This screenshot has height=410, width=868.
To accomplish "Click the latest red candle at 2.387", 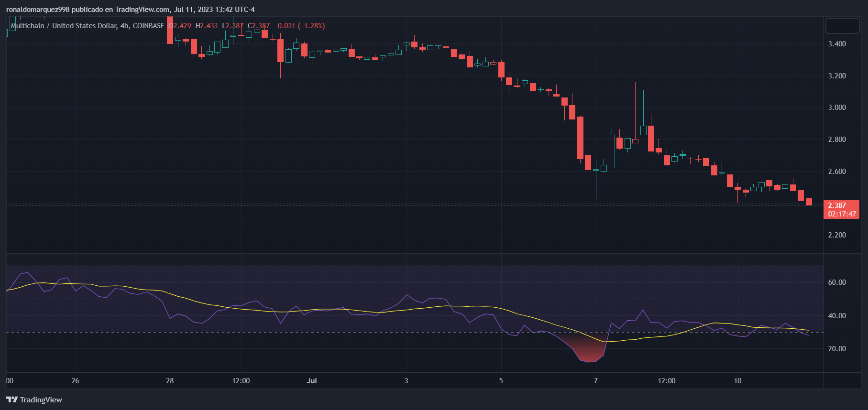I will coord(809,202).
